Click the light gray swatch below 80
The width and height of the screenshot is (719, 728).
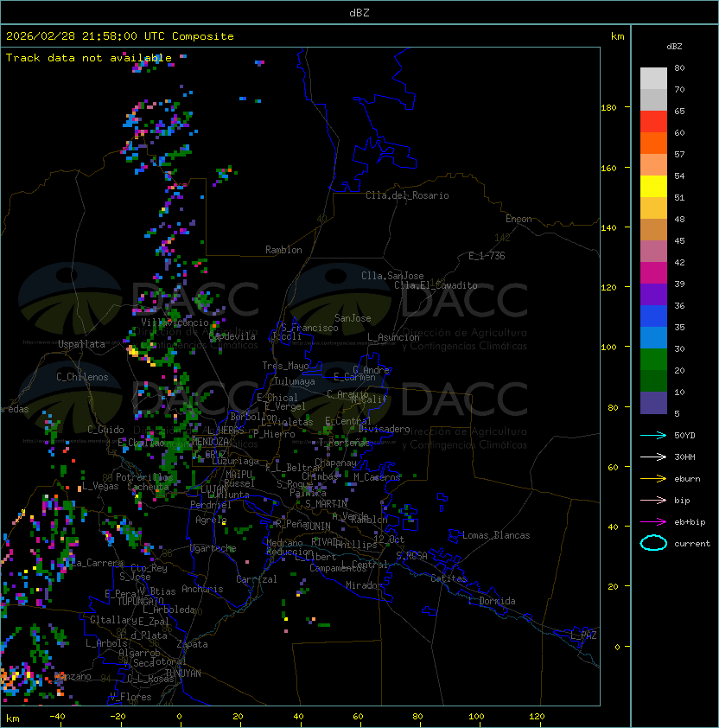pyautogui.click(x=653, y=79)
